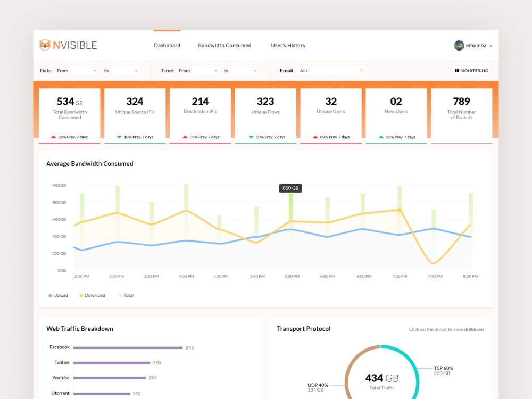Toggle the Download legend series
Viewport: 532px width, 399px height.
click(x=92, y=295)
